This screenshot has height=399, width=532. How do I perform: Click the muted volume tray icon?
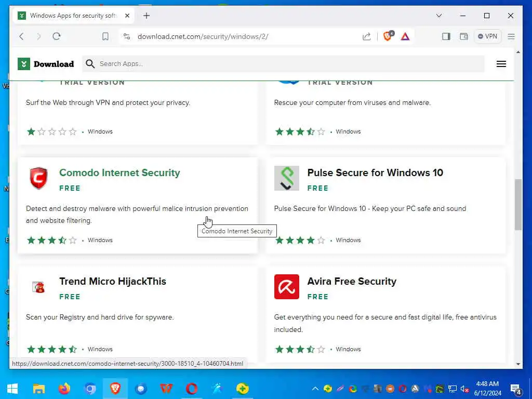pos(465,389)
